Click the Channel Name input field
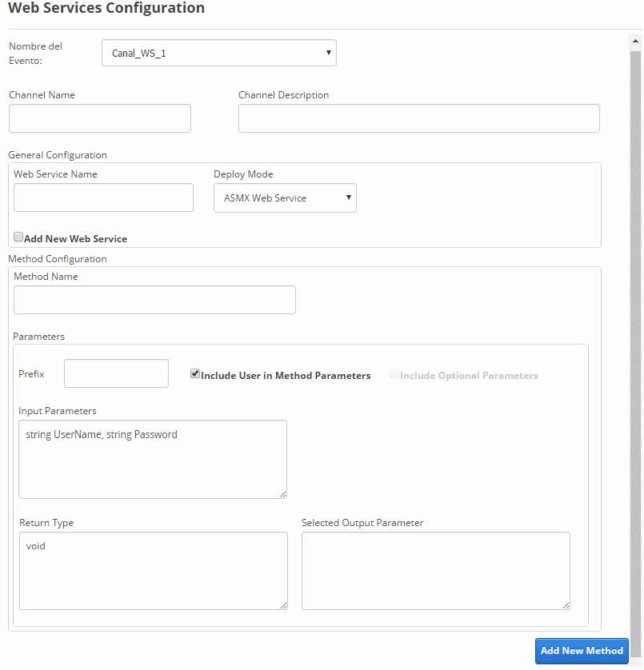This screenshot has height=670, width=644. coord(100,118)
